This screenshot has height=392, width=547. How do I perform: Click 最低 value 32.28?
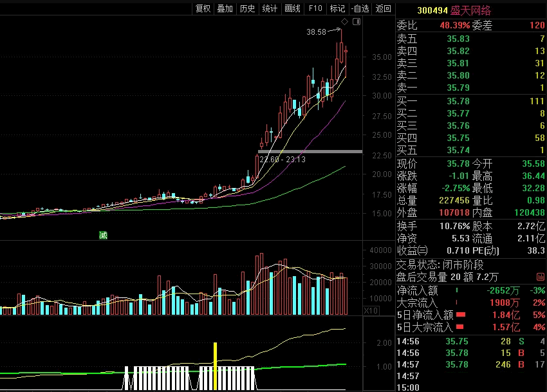[x=533, y=188]
